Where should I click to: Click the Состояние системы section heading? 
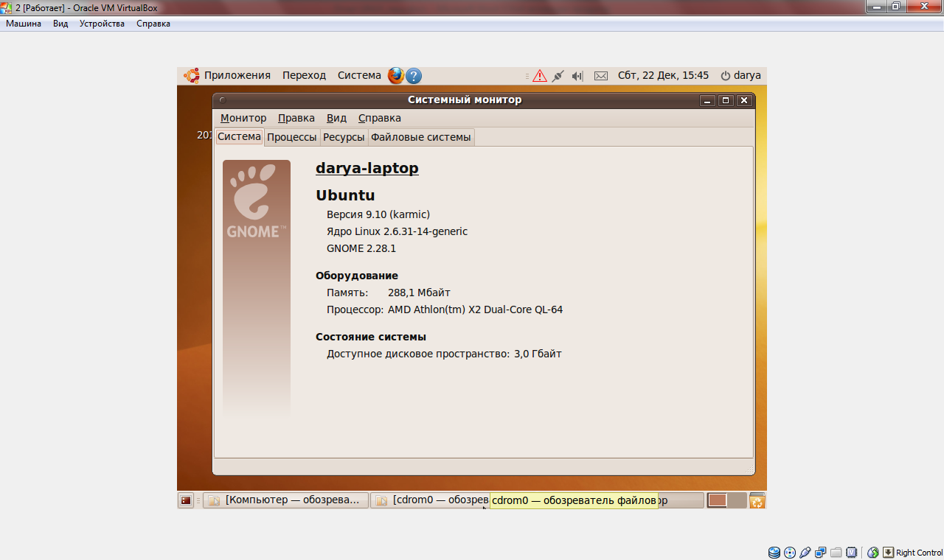point(371,337)
